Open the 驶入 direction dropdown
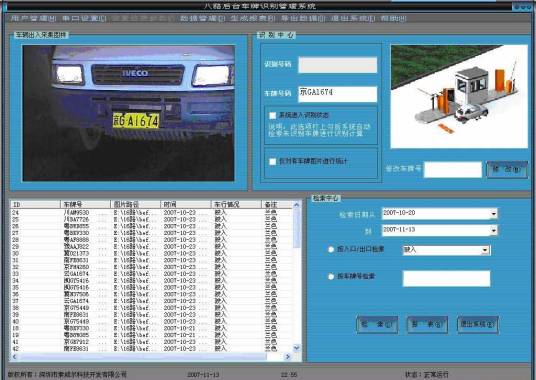 (485, 250)
